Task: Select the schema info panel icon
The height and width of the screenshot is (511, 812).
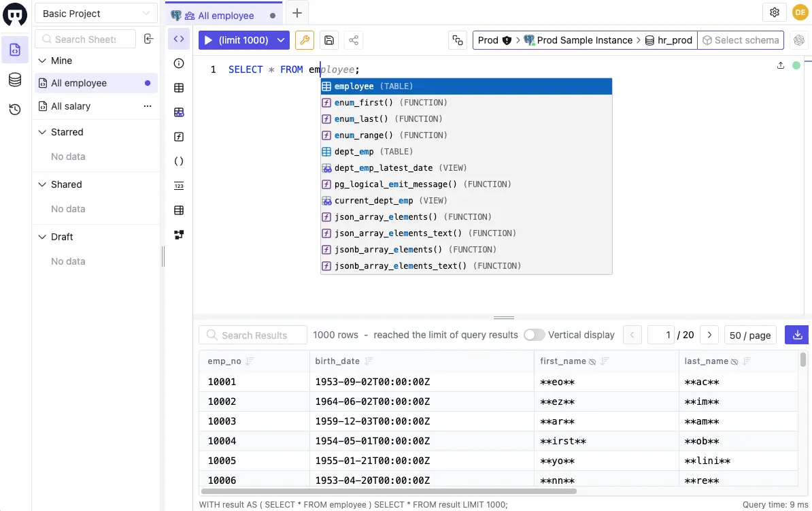Action: [x=178, y=63]
